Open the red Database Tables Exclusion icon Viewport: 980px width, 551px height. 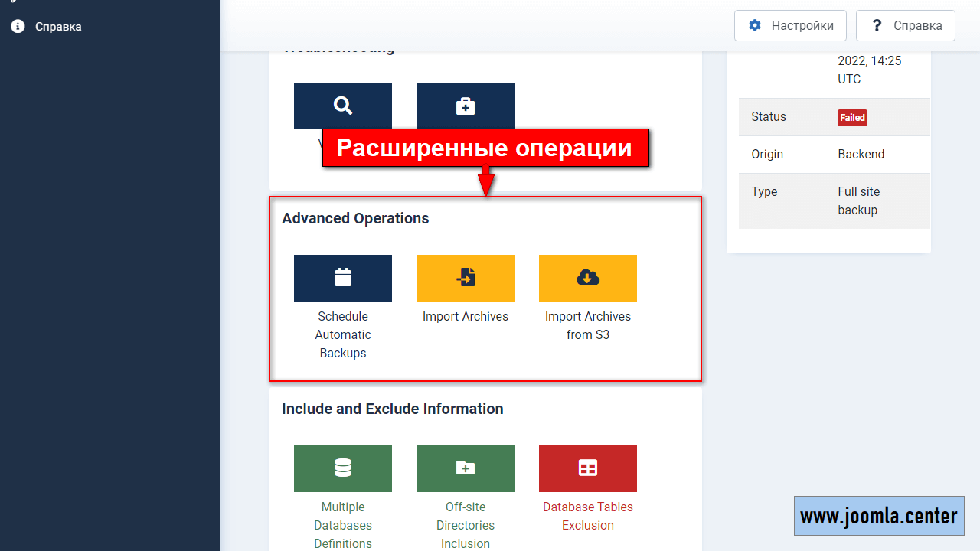pyautogui.click(x=588, y=468)
